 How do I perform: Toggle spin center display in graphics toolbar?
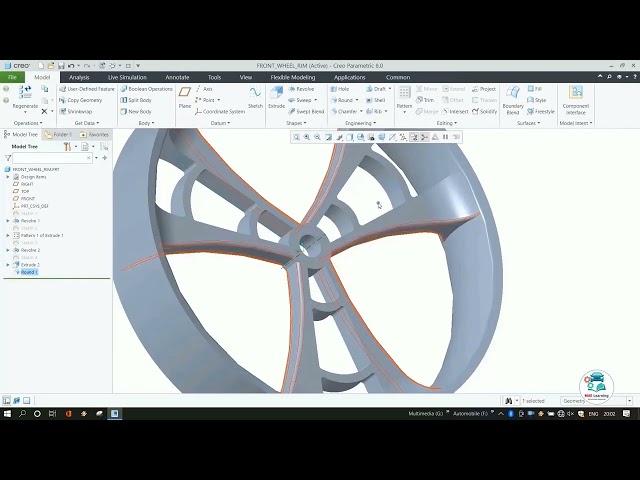tap(424, 137)
